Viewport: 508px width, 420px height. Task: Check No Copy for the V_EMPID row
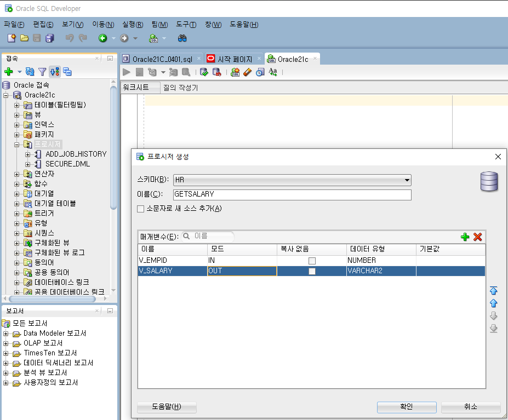[x=312, y=261]
